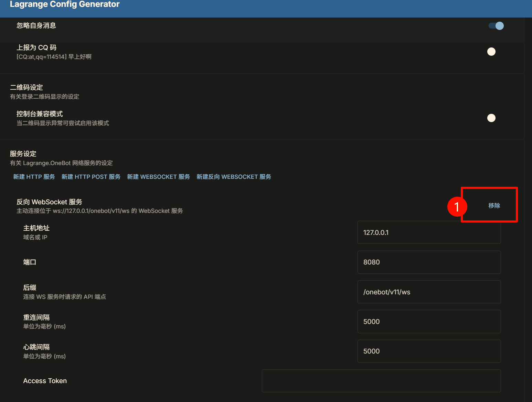Image resolution: width=532 pixels, height=402 pixels.
Task: Focus the 重连间隔 input field
Action: click(429, 322)
